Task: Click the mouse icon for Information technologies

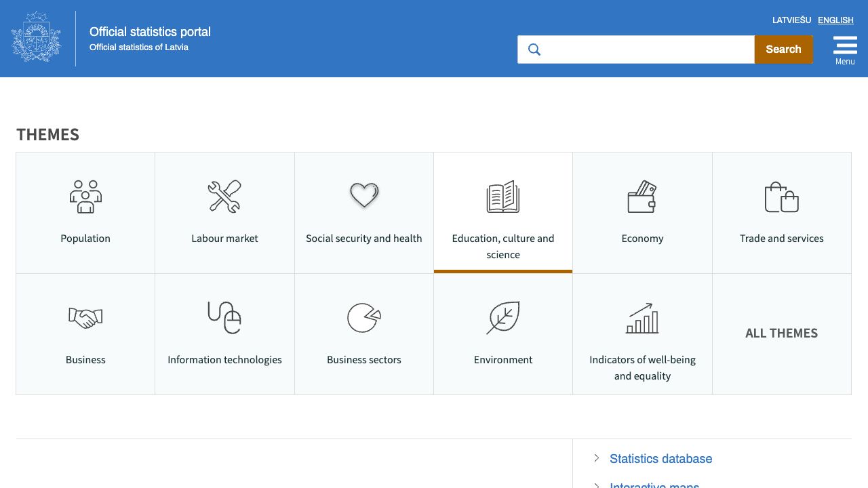Action: coord(224,317)
